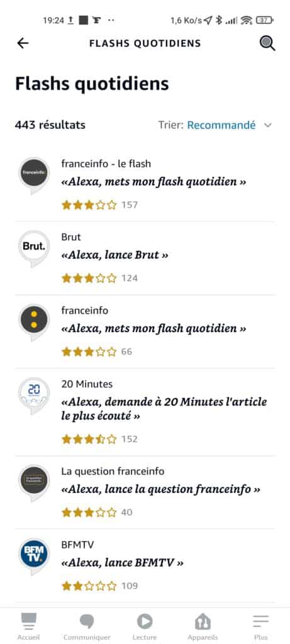View the 157 ratings stars of franceinfo

[89, 205]
